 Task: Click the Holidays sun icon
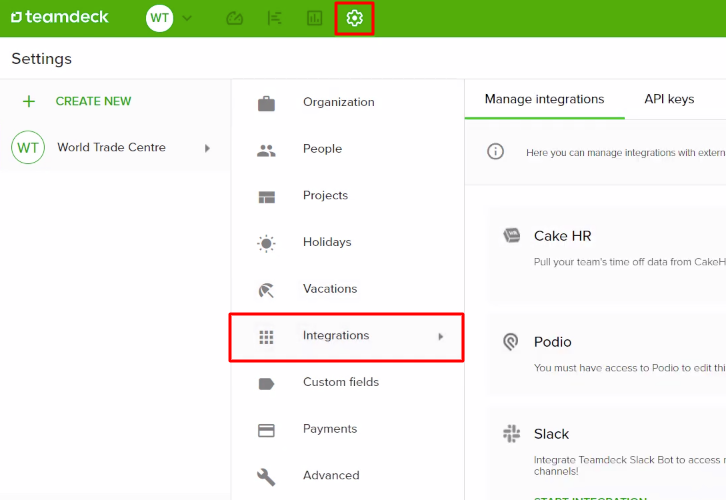coord(266,243)
